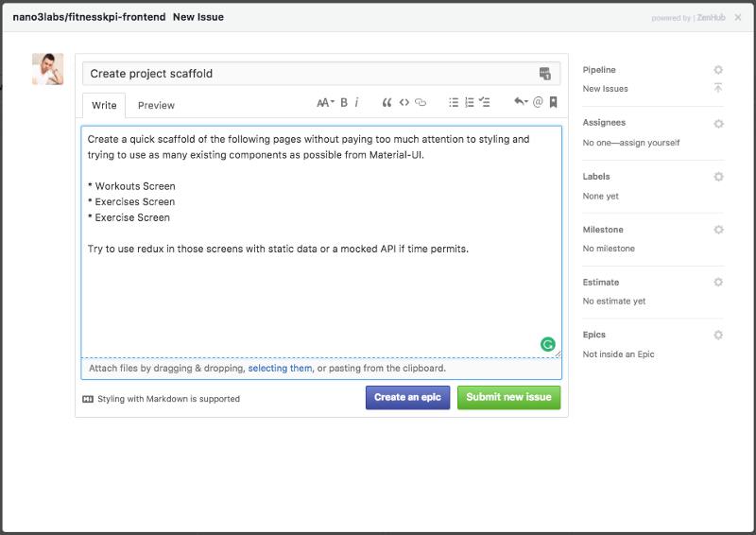Mention a user with @ icon
The width and height of the screenshot is (756, 535).
[x=538, y=103]
